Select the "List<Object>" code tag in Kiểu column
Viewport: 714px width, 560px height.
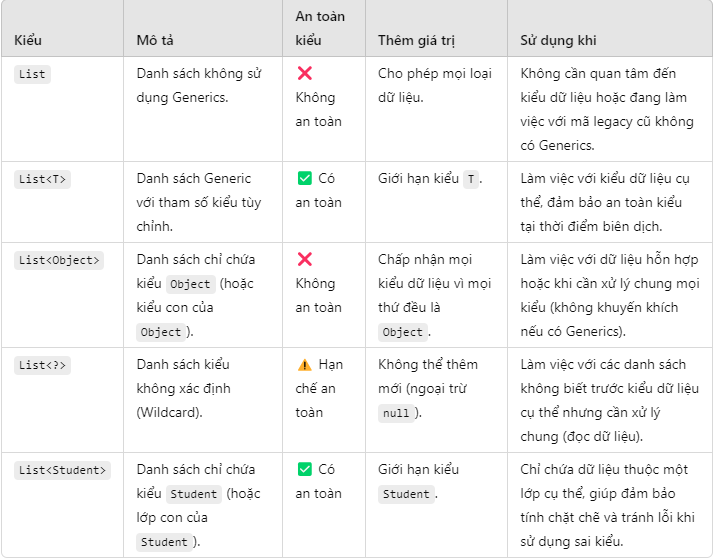(59, 260)
